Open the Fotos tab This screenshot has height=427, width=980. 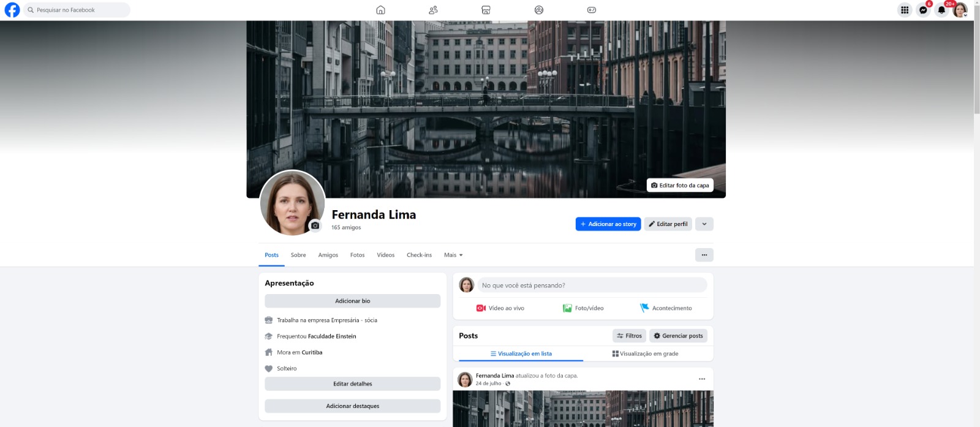357,255
